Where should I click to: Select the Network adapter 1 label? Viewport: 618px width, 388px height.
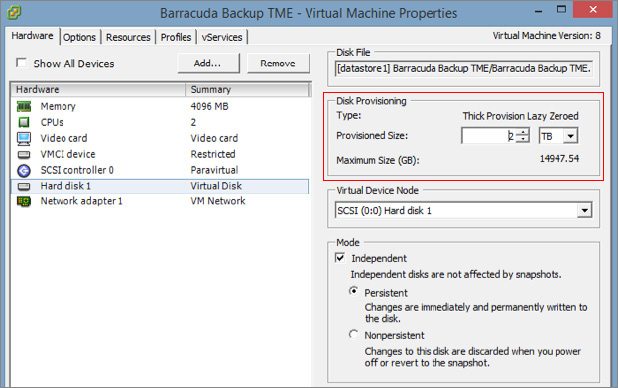(82, 201)
